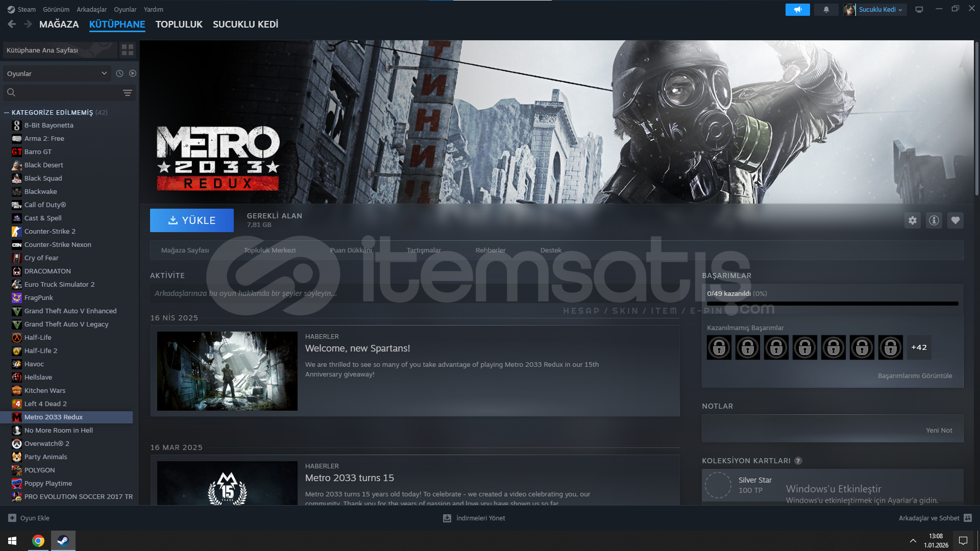Add Metro 2033 Redux to favorites
The image size is (980, 551).
click(955, 220)
